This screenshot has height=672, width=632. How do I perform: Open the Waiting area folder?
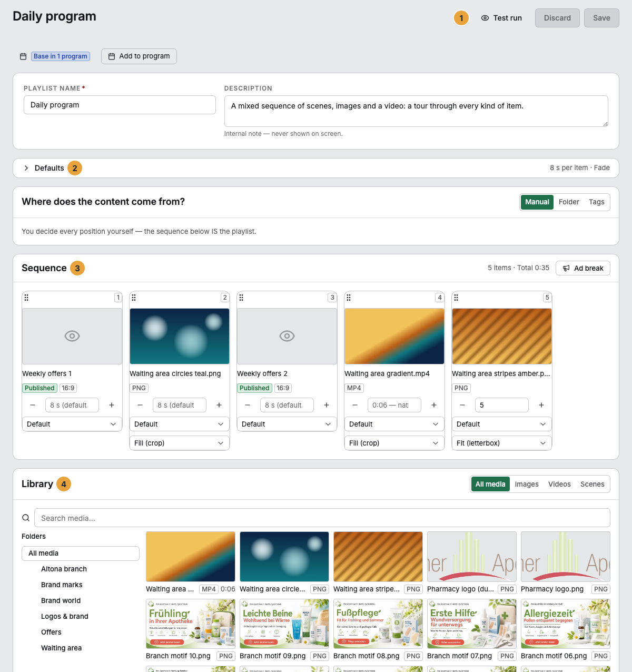coord(61,648)
